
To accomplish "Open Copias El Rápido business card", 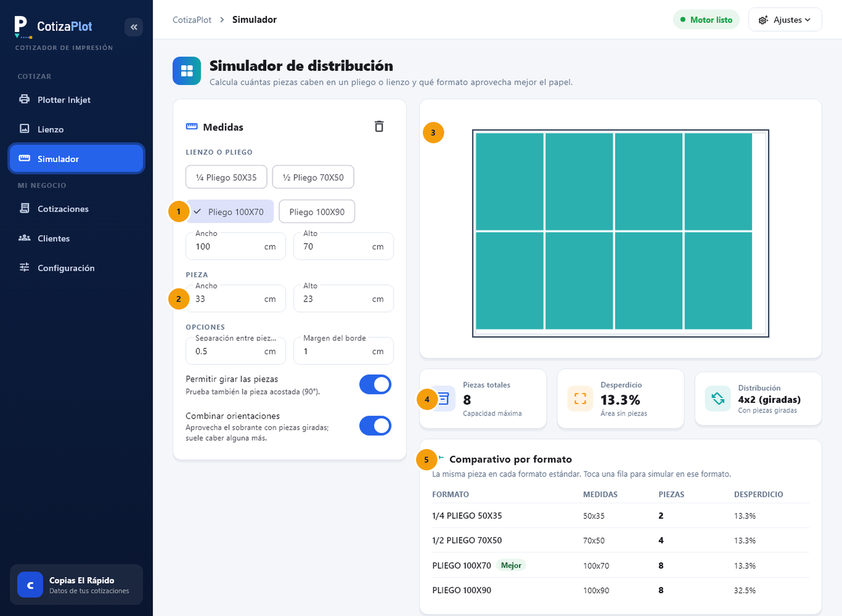I will (76, 585).
